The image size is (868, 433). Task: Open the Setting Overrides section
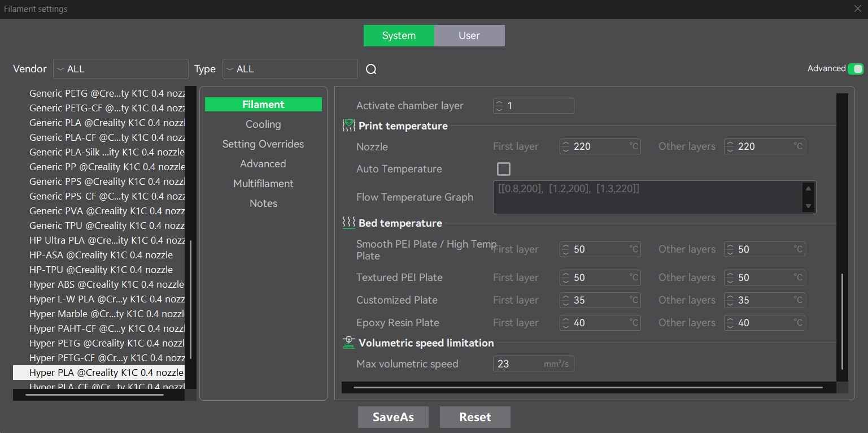tap(263, 144)
